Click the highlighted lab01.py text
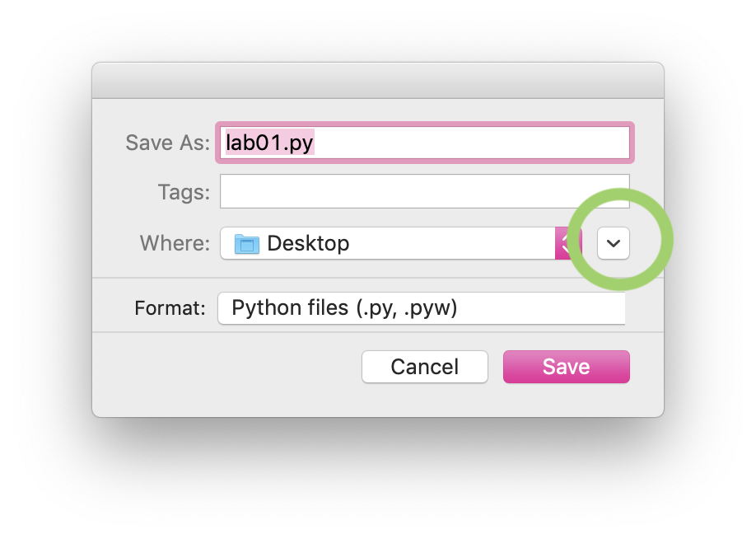 [269, 143]
